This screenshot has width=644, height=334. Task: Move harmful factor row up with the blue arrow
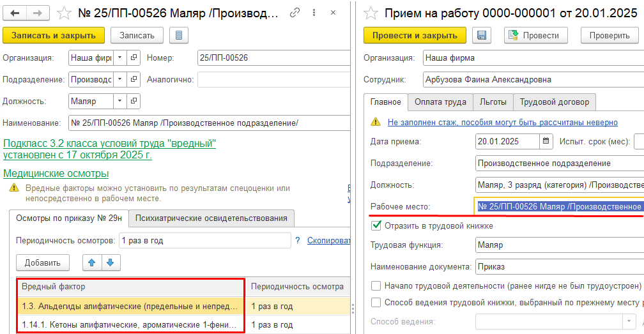click(92, 262)
